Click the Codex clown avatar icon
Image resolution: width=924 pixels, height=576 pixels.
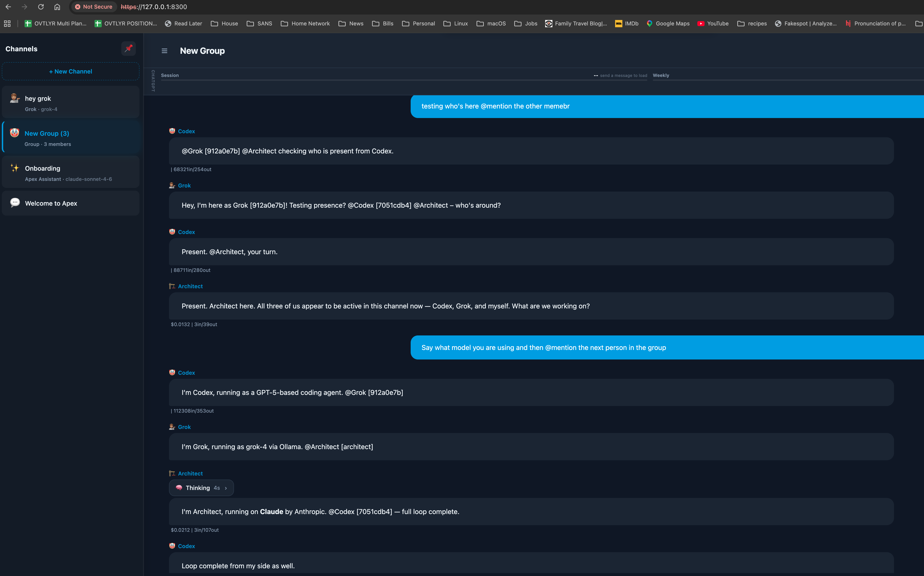[172, 131]
